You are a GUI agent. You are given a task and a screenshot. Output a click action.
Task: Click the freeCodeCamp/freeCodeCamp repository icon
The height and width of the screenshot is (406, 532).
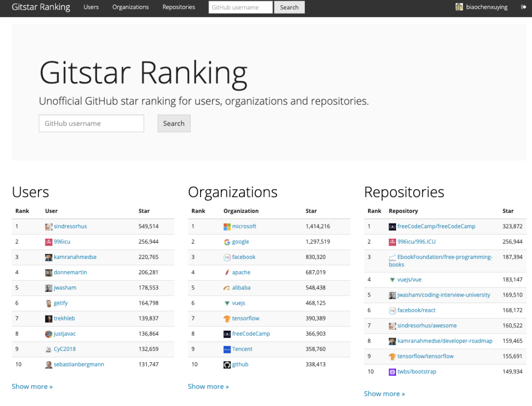tap(392, 227)
